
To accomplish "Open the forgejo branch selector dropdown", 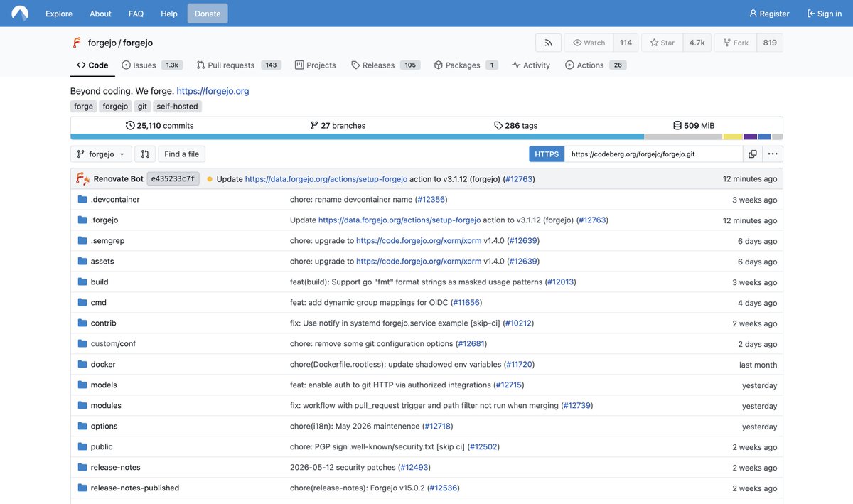I will (x=101, y=154).
